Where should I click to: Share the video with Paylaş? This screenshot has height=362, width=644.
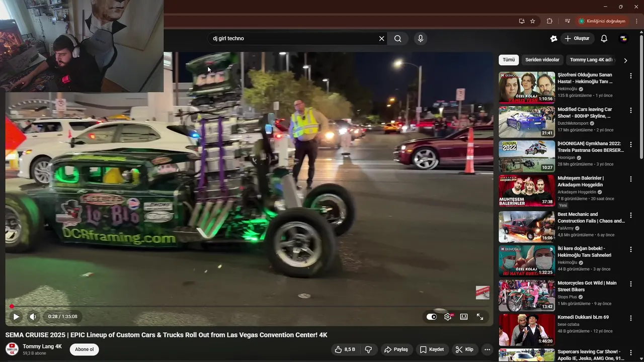[x=396, y=349]
